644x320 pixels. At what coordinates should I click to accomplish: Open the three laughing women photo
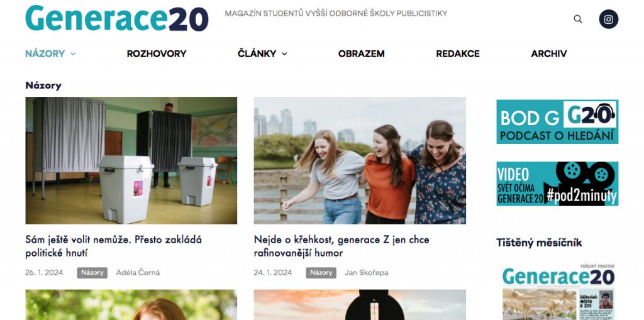[360, 160]
